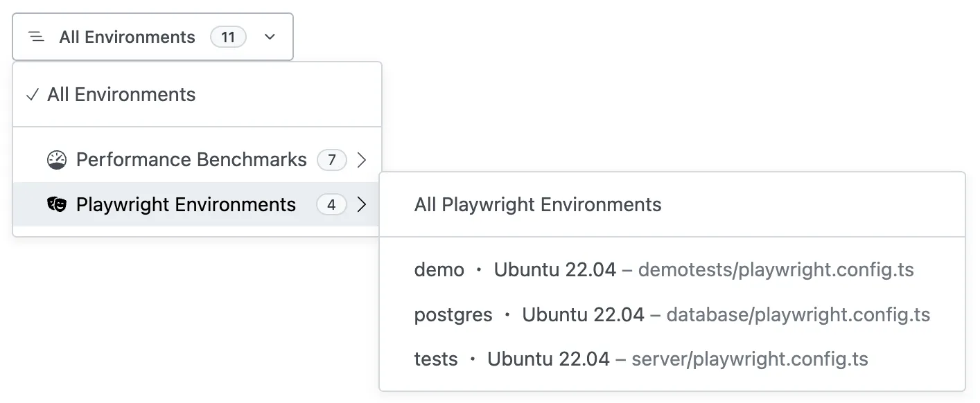Click the count badge showing 11
The image size is (980, 403).
[x=228, y=37]
